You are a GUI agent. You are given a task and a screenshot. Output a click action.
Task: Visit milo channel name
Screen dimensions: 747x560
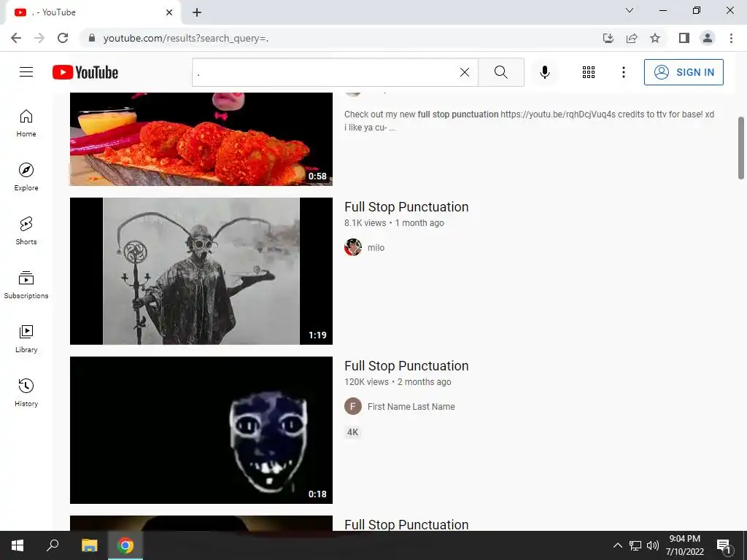click(376, 248)
